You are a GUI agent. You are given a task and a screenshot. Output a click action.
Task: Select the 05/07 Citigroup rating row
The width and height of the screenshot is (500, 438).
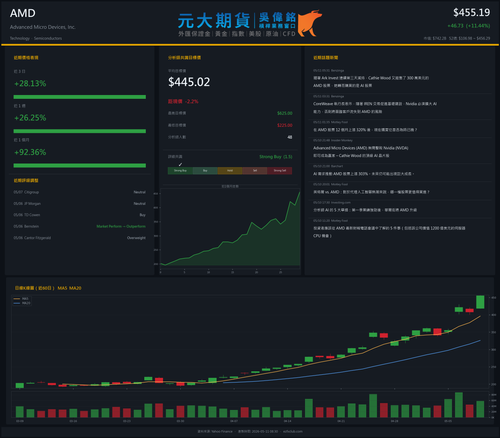coord(80,192)
